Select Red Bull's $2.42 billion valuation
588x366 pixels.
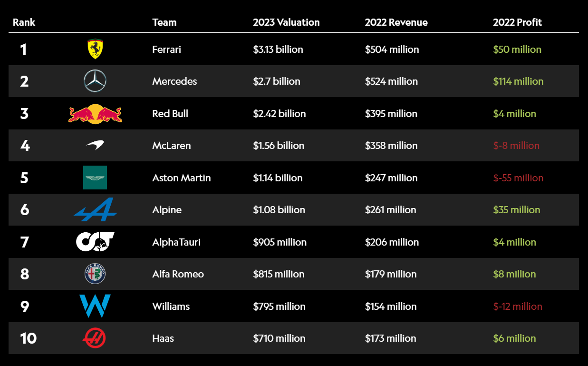click(279, 114)
